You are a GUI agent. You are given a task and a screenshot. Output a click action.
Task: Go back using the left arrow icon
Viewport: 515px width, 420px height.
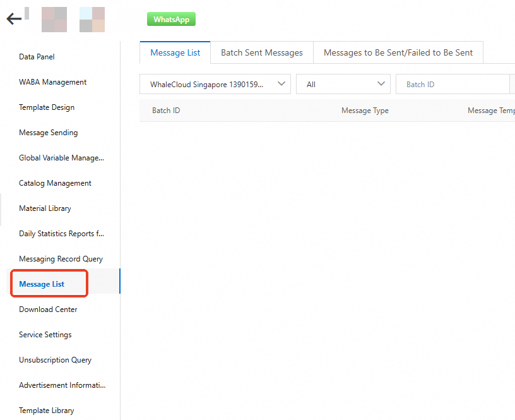point(14,19)
